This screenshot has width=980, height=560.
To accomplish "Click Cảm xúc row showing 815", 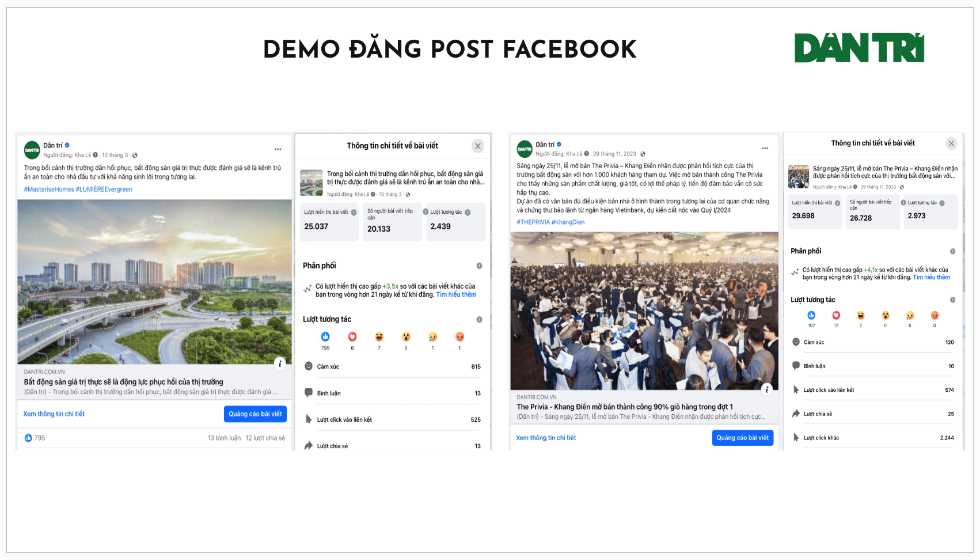I will click(x=392, y=366).
